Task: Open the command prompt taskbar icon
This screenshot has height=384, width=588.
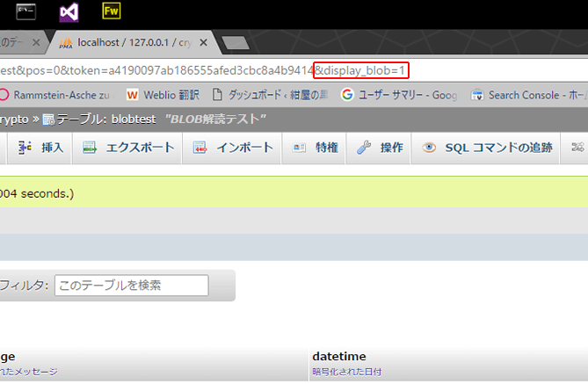Action: (x=25, y=11)
